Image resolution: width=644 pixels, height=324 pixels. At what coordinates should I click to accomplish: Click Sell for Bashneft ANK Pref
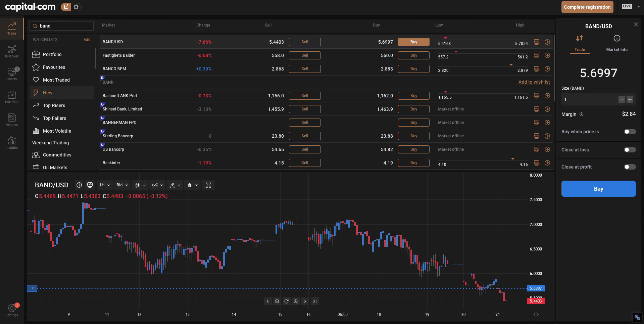[x=305, y=96]
